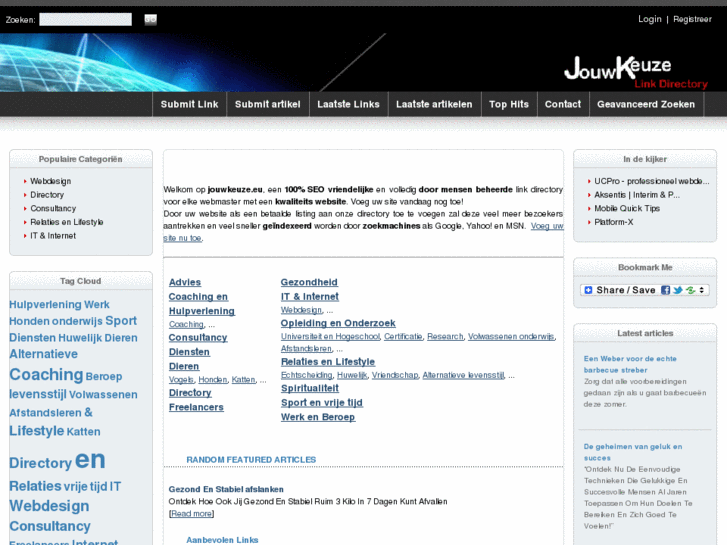The width and height of the screenshot is (727, 545).
Task: Select Relaties en Lifestyle in Populaire Categoriën
Action: pyautogui.click(x=67, y=222)
